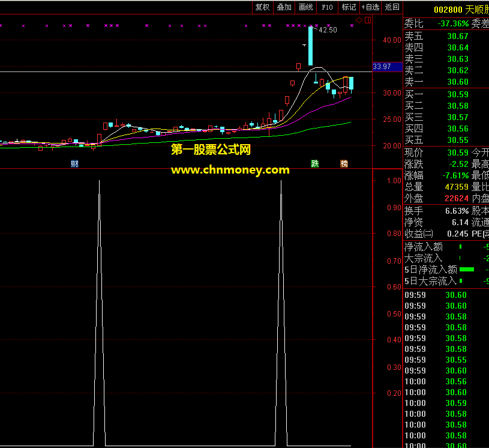Click the 净流入额 row
The image size is (489, 448).
coord(446,247)
